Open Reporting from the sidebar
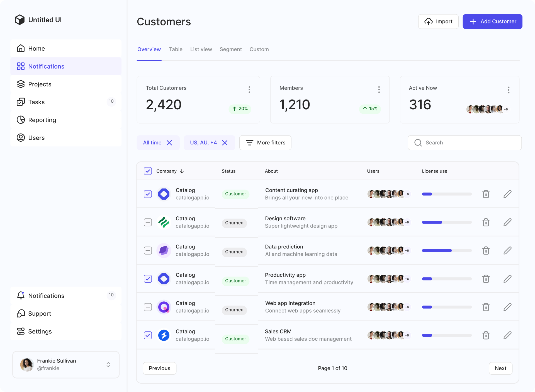Viewport: 535px width, 392px height. [x=42, y=120]
